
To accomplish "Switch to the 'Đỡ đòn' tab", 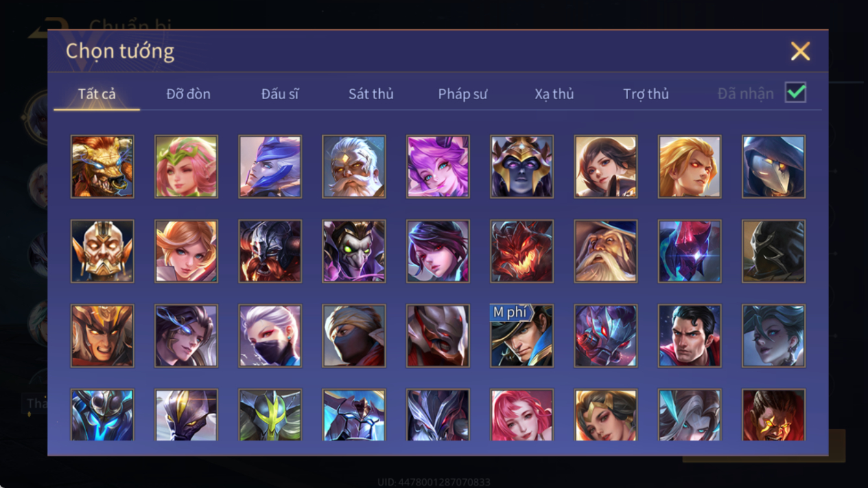I will tap(189, 94).
